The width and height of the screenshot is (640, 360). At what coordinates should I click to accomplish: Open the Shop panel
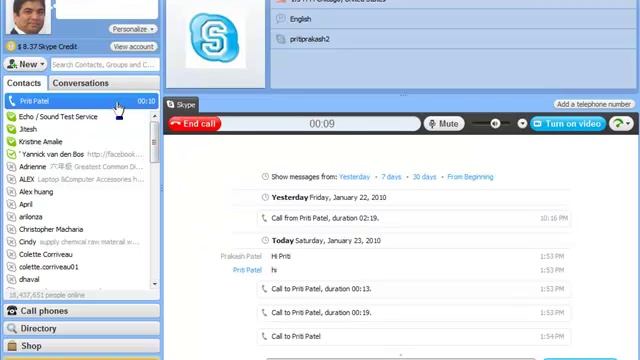[82, 346]
